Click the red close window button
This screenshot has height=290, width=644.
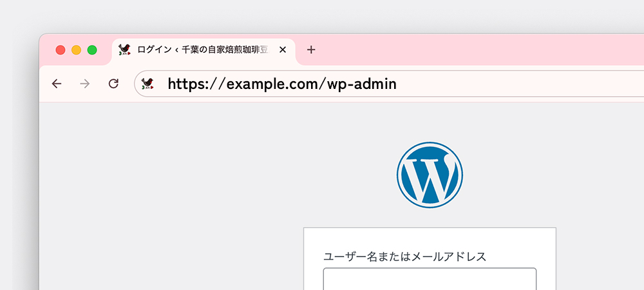pyautogui.click(x=61, y=50)
